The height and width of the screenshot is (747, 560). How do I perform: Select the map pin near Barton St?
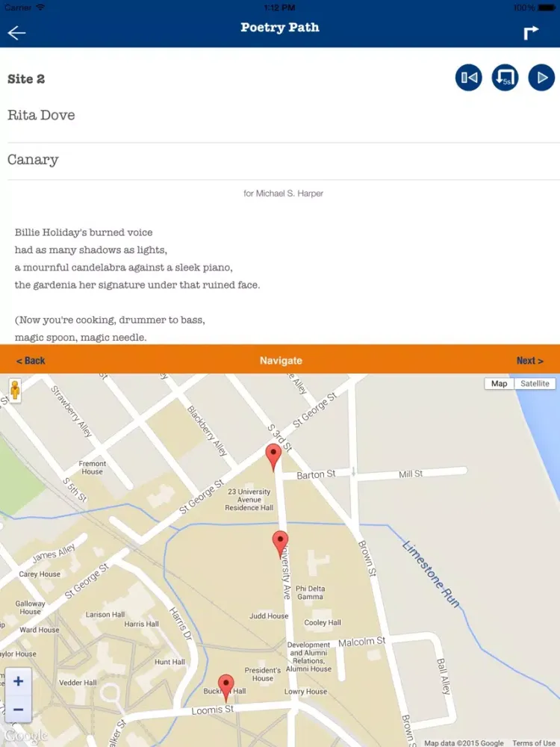tap(273, 457)
